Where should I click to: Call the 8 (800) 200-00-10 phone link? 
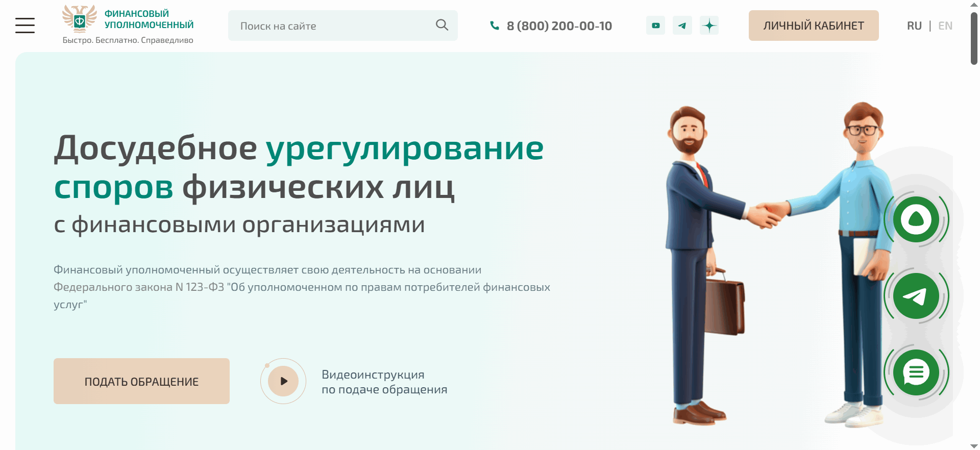pyautogui.click(x=559, y=26)
